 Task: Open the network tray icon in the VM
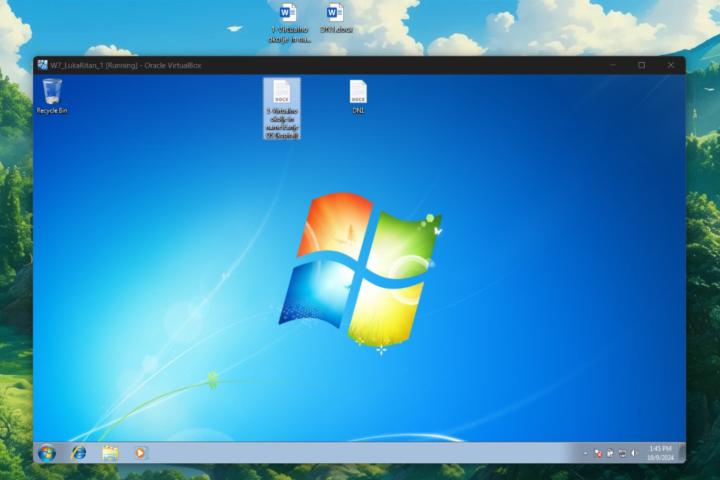pos(610,453)
